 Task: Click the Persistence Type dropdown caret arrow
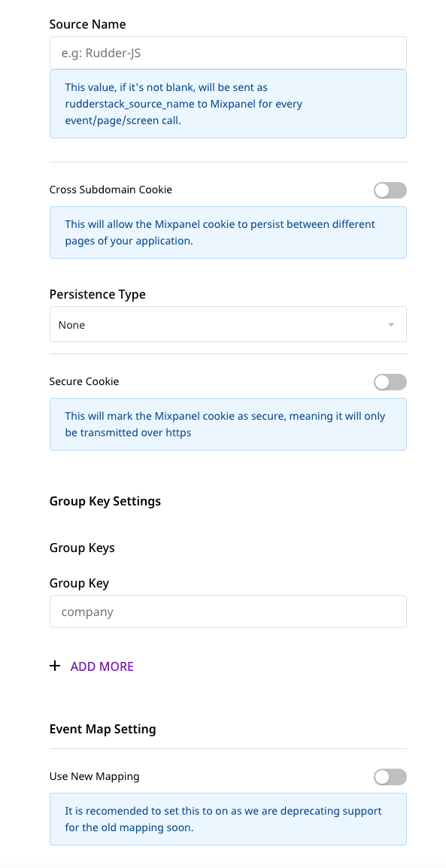[391, 324]
